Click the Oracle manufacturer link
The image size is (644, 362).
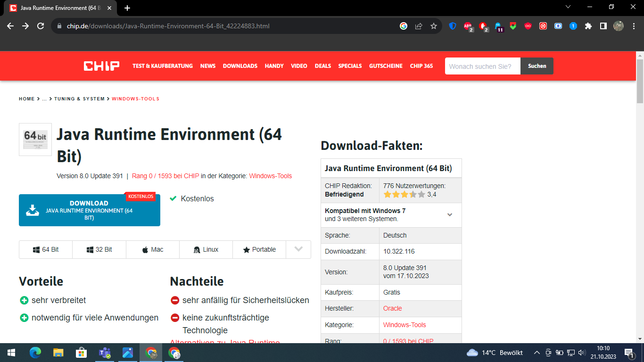click(392, 308)
